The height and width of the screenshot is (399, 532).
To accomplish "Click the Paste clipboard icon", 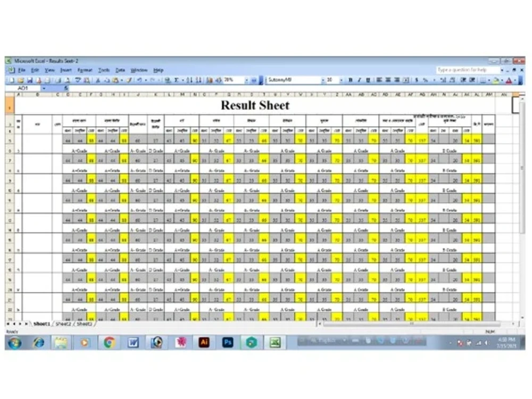I will pyautogui.click(x=115, y=80).
